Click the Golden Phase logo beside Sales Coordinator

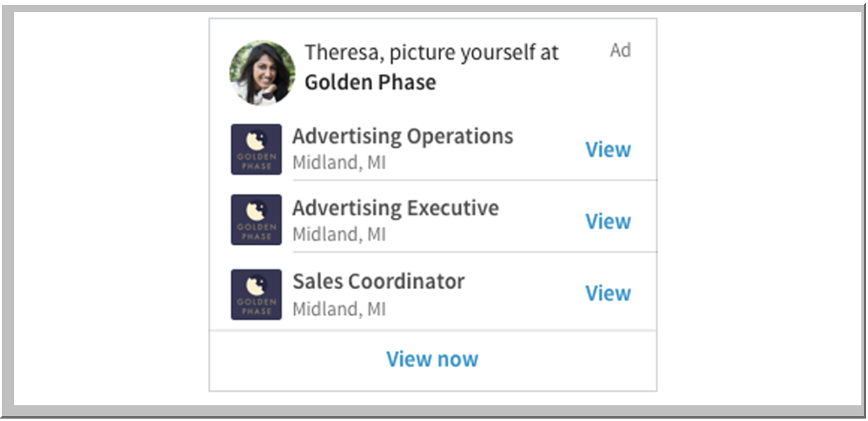click(256, 294)
